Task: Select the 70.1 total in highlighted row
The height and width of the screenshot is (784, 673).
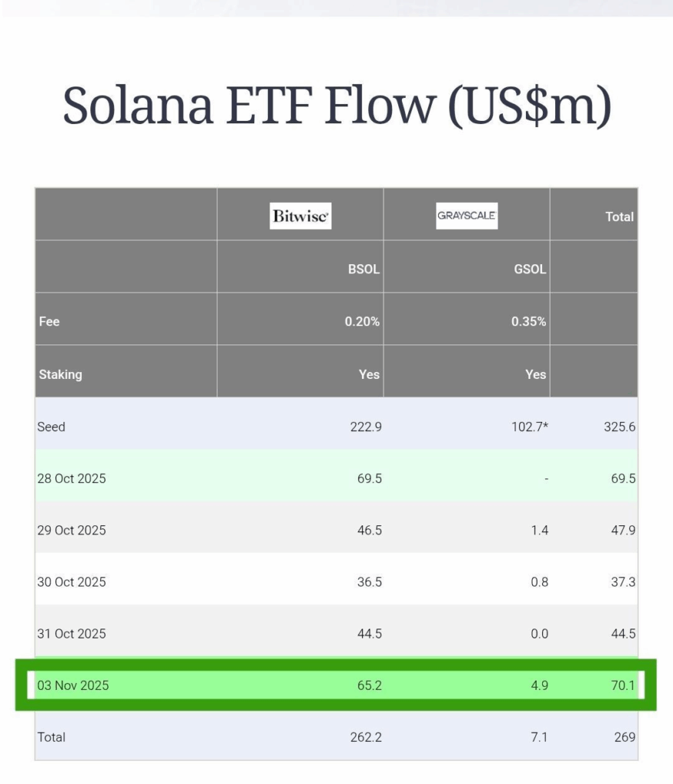Action: (x=622, y=685)
